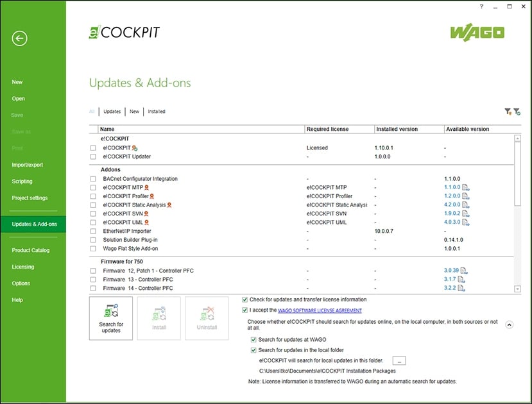Click license badge icon next to e!COCKPIT MTP name
532x404 pixels.
(x=146, y=187)
